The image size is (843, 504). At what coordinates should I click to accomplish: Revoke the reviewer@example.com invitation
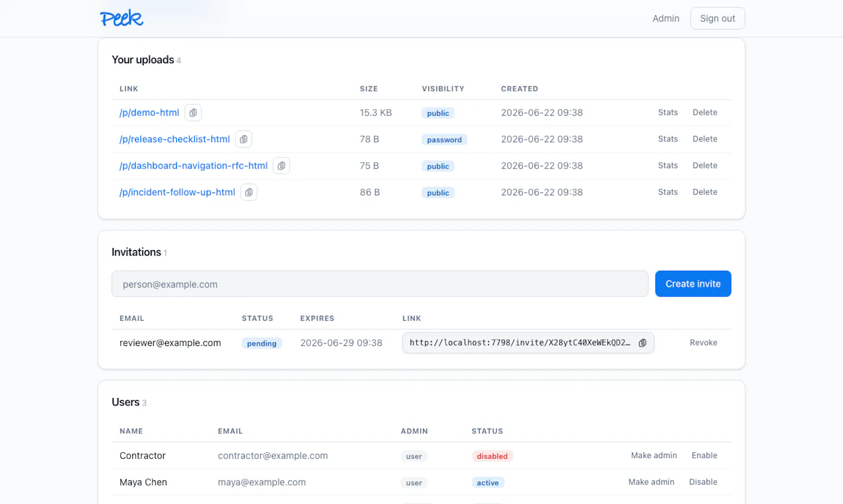(703, 343)
